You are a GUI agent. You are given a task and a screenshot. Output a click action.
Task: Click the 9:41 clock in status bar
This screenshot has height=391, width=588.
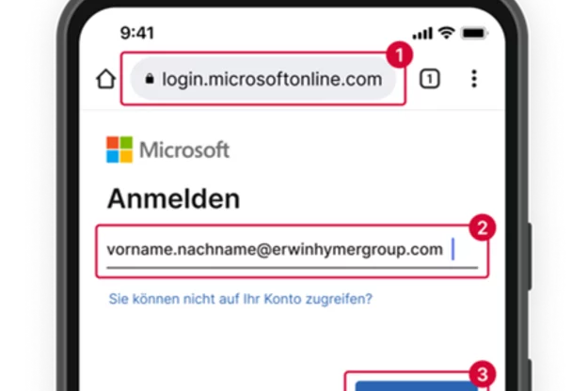click(136, 33)
